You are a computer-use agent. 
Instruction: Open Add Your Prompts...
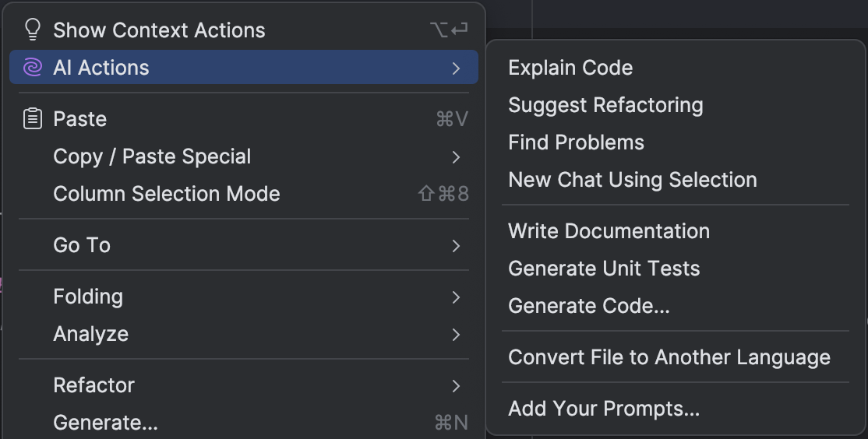pyautogui.click(x=604, y=409)
